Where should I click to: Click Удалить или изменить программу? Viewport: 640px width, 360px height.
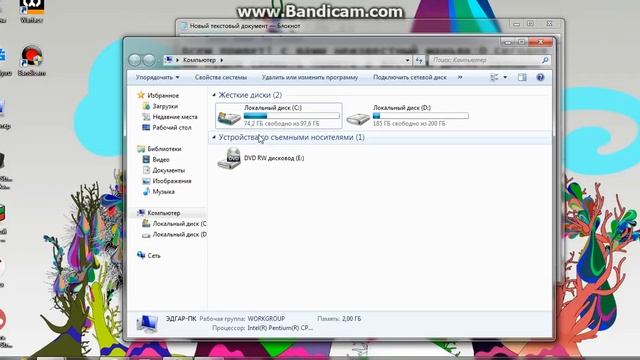[310, 77]
